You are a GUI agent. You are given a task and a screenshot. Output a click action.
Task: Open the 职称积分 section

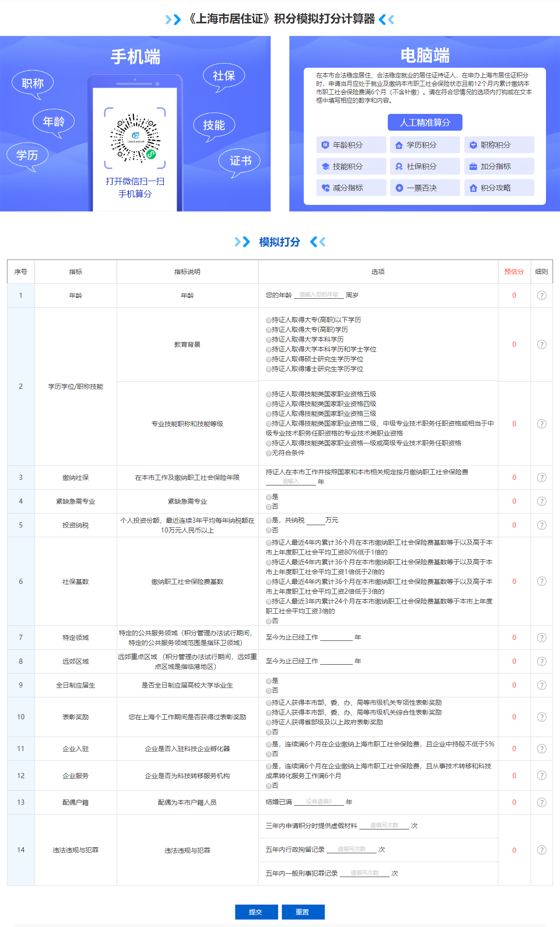click(499, 145)
